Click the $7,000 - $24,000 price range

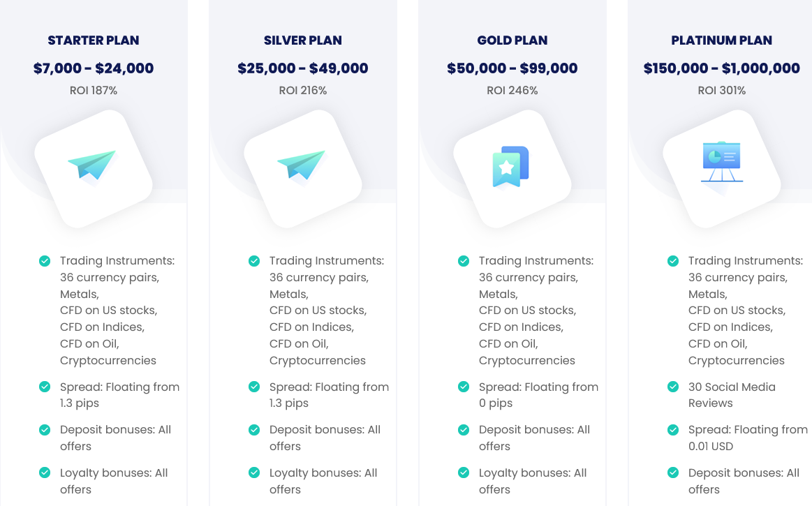(x=94, y=68)
